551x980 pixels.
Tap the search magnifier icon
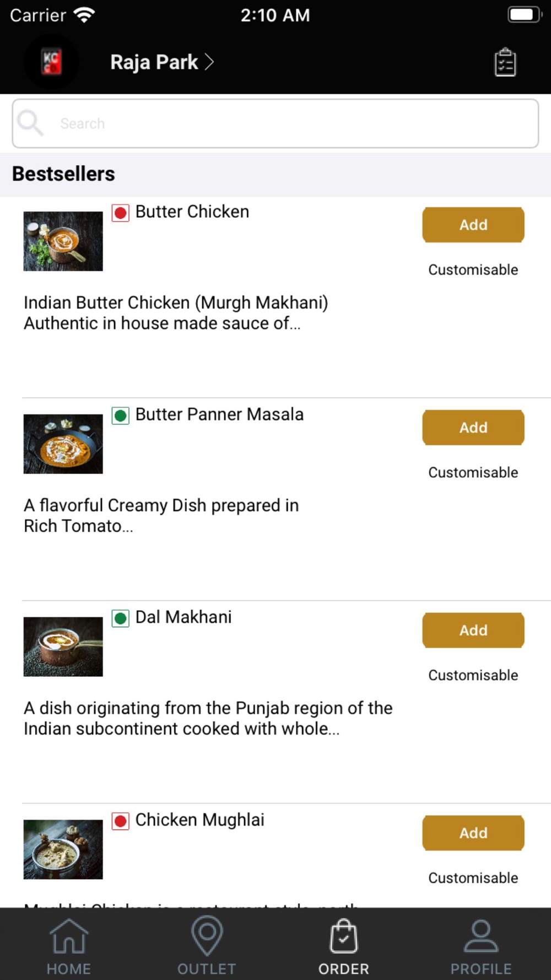[30, 123]
